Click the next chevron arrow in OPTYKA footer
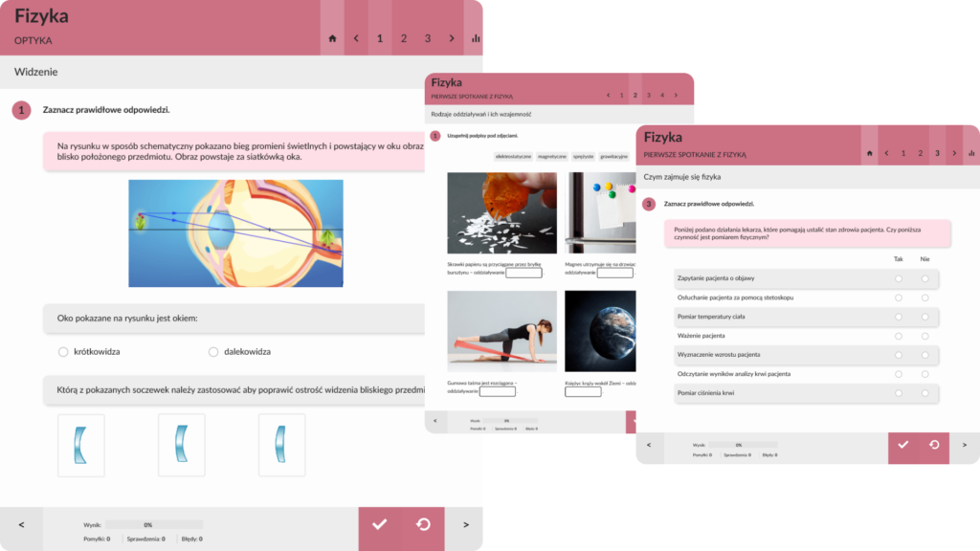980x551 pixels. pos(465,526)
